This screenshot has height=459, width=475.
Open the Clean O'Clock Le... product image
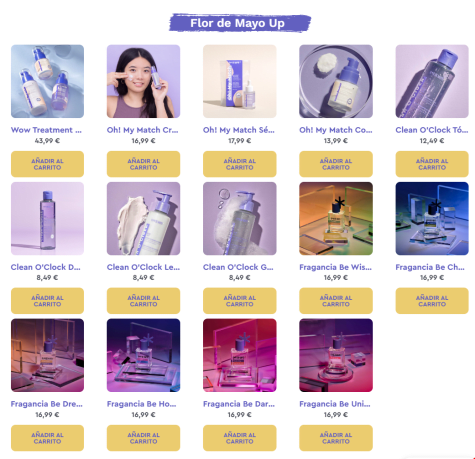143,218
